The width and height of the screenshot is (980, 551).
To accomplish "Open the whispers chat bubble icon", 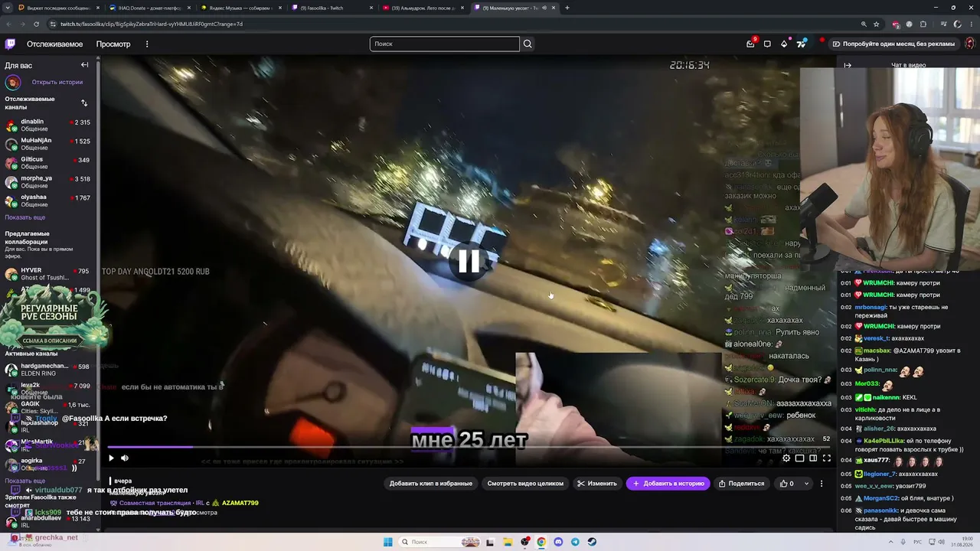I will click(x=767, y=44).
